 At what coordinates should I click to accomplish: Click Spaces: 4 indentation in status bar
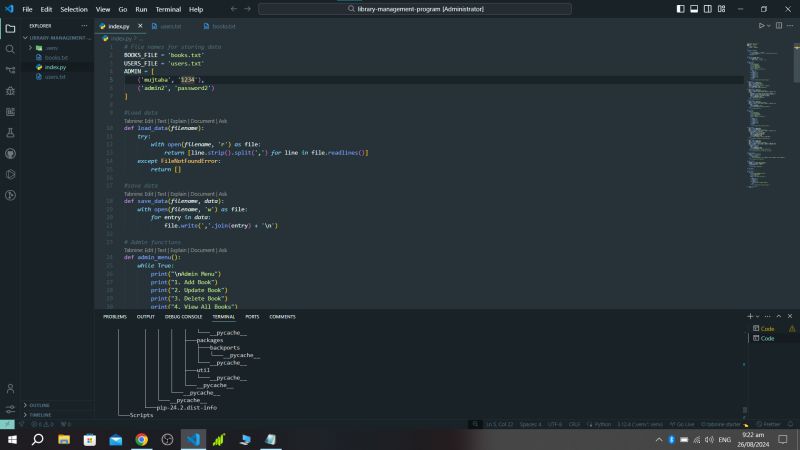pyautogui.click(x=531, y=424)
